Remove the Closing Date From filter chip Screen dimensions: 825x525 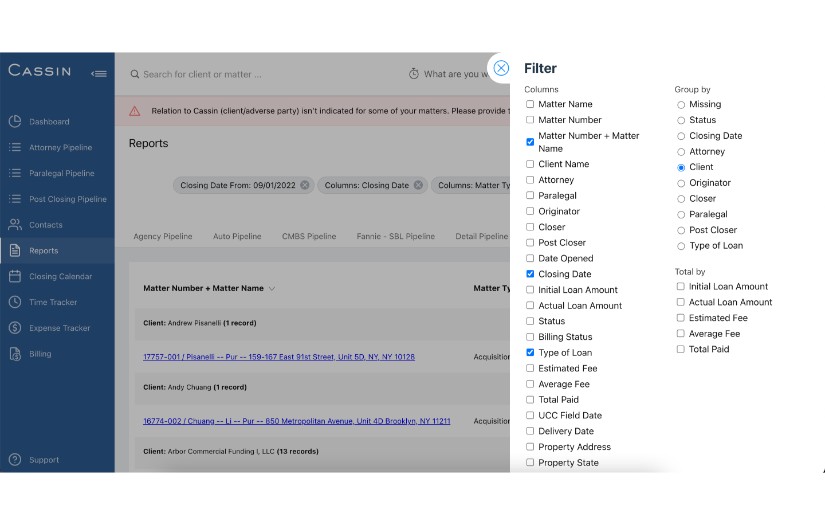click(305, 185)
